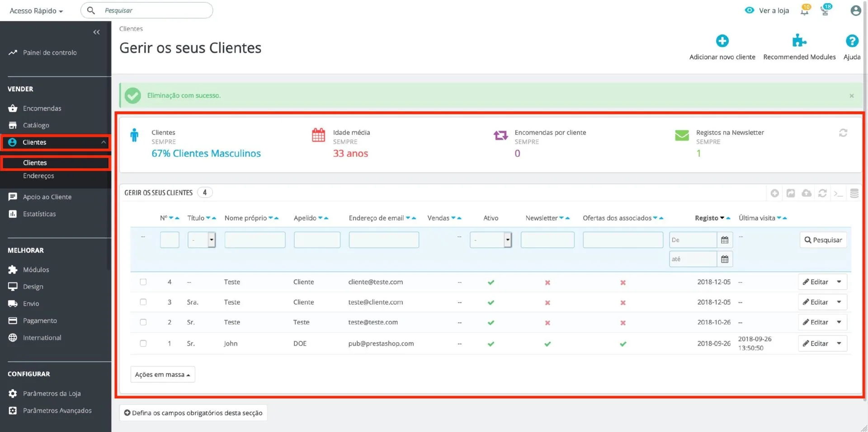Toggle newsletter status for pub@prestashop.com
The height and width of the screenshot is (432, 868).
tap(547, 344)
